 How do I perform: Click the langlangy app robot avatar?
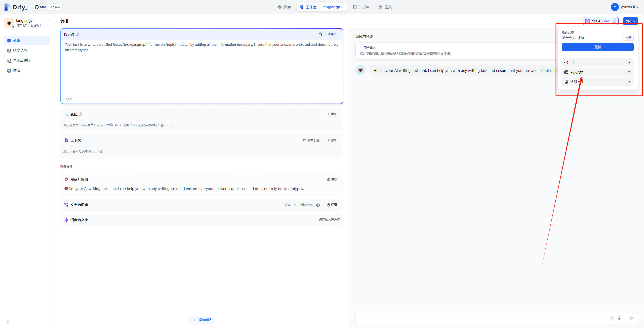[9, 23]
